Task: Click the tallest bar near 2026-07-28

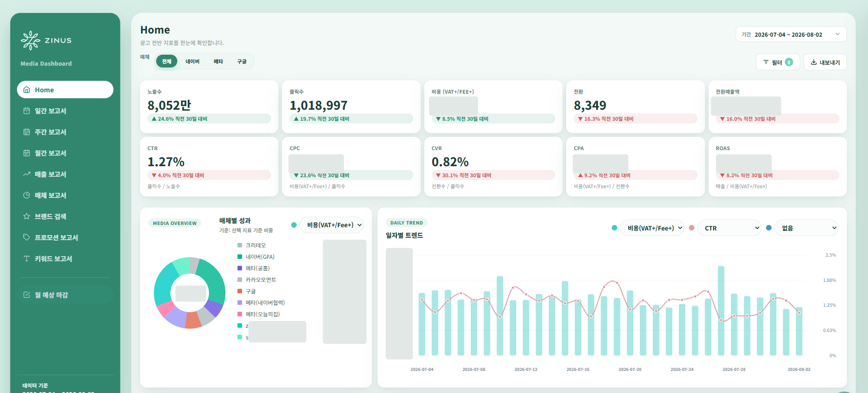Action: tap(721, 310)
